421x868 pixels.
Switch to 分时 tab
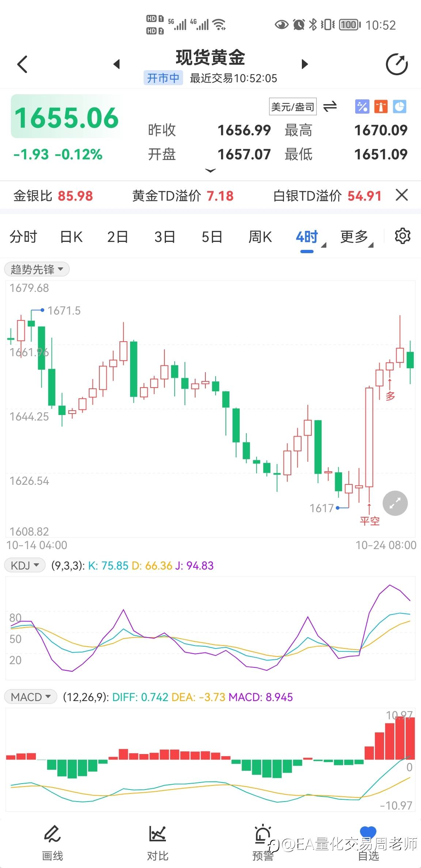coord(23,237)
